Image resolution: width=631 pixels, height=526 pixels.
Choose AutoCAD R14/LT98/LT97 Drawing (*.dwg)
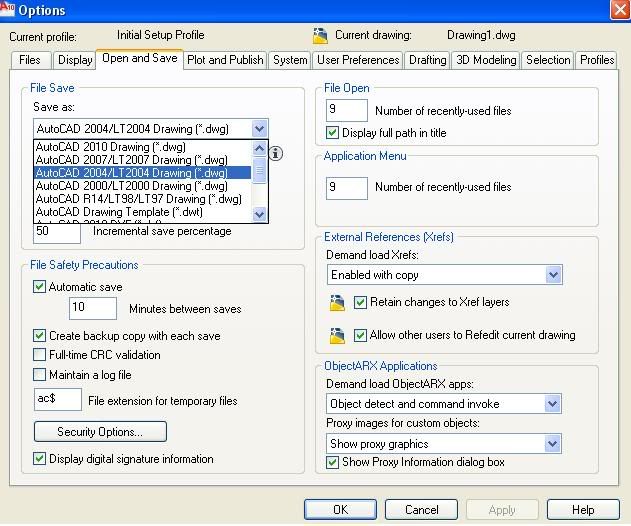tap(143, 199)
